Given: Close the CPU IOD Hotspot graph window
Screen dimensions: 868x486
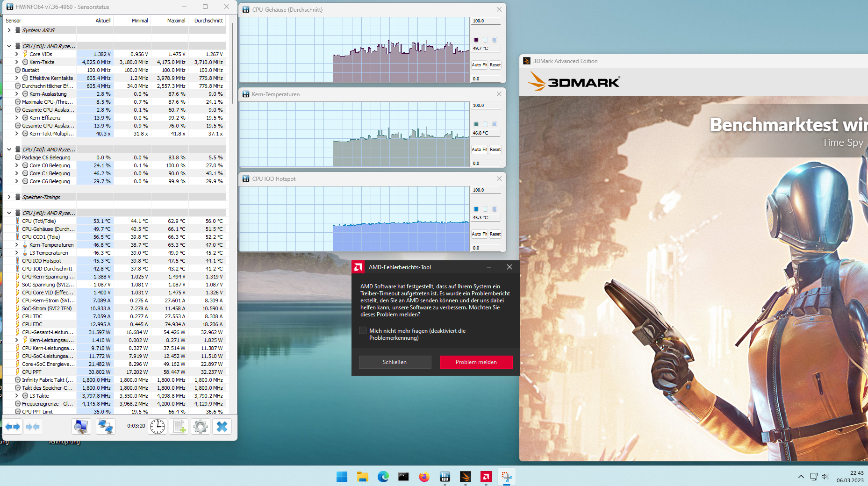Looking at the screenshot, I should (499, 179).
